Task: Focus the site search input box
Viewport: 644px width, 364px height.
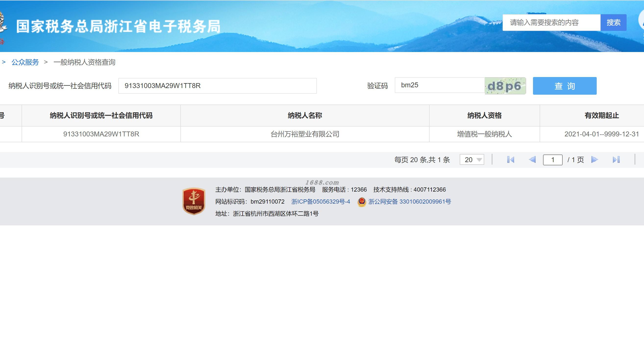Action: (x=551, y=23)
